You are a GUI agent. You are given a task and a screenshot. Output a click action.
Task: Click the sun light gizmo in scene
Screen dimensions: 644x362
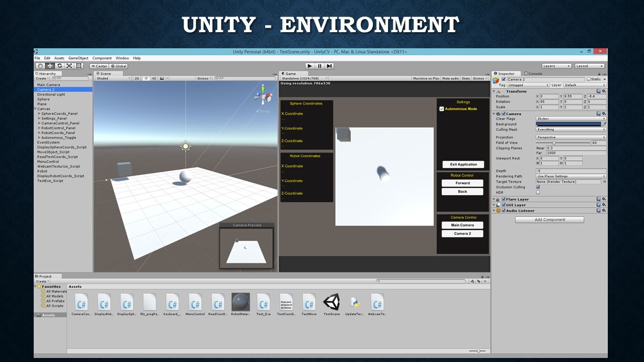click(186, 146)
